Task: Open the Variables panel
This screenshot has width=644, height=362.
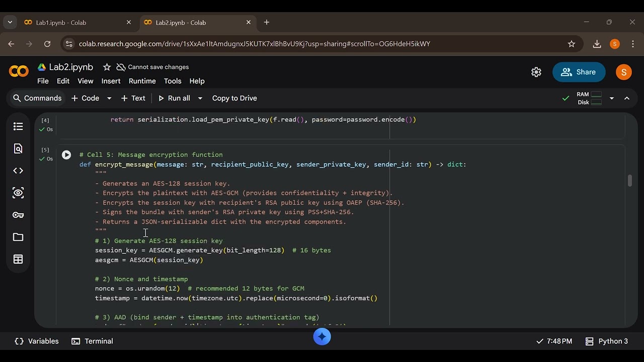Action: (37, 341)
